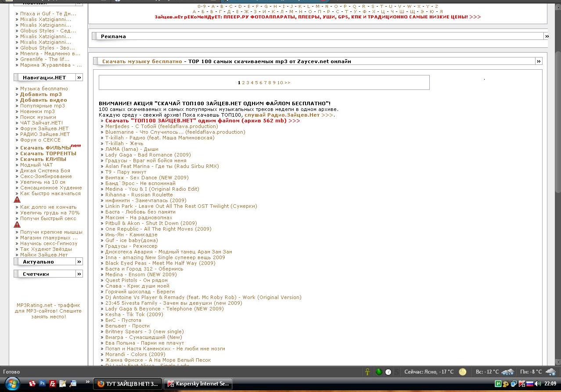Open Птаха и Guf - Те Дн... new track
Viewport: 561px width, 392px height.
[48, 14]
